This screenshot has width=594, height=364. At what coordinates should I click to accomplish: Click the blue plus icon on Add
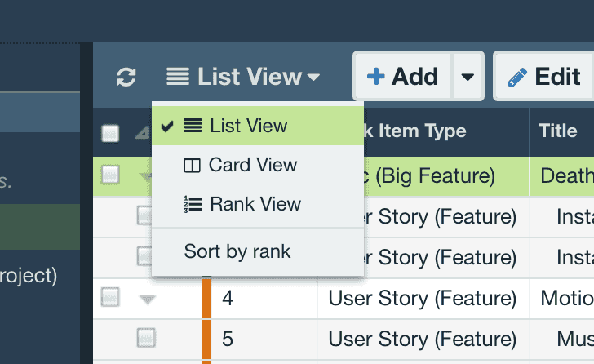pos(376,77)
